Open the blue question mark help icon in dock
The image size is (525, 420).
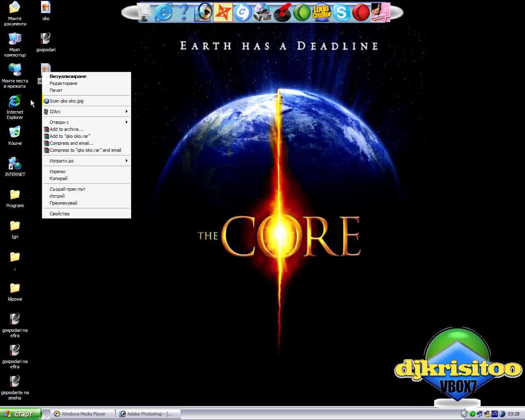184,13
